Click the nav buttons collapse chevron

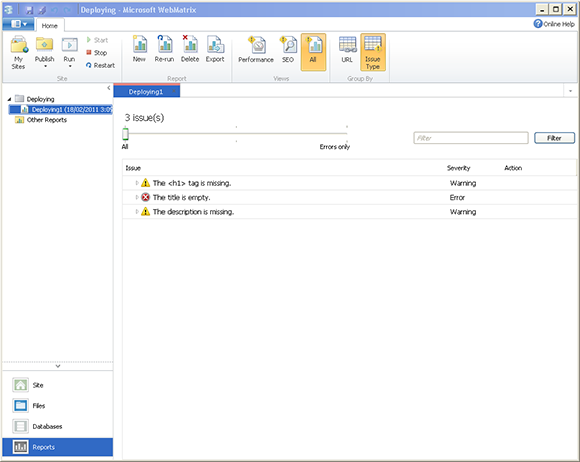tap(58, 366)
